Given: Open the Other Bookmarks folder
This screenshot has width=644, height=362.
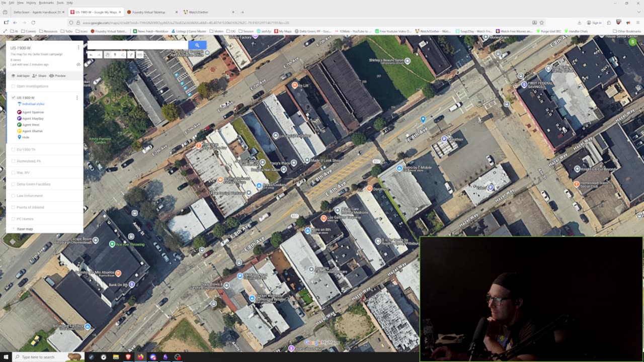Looking at the screenshot, I should (626, 31).
